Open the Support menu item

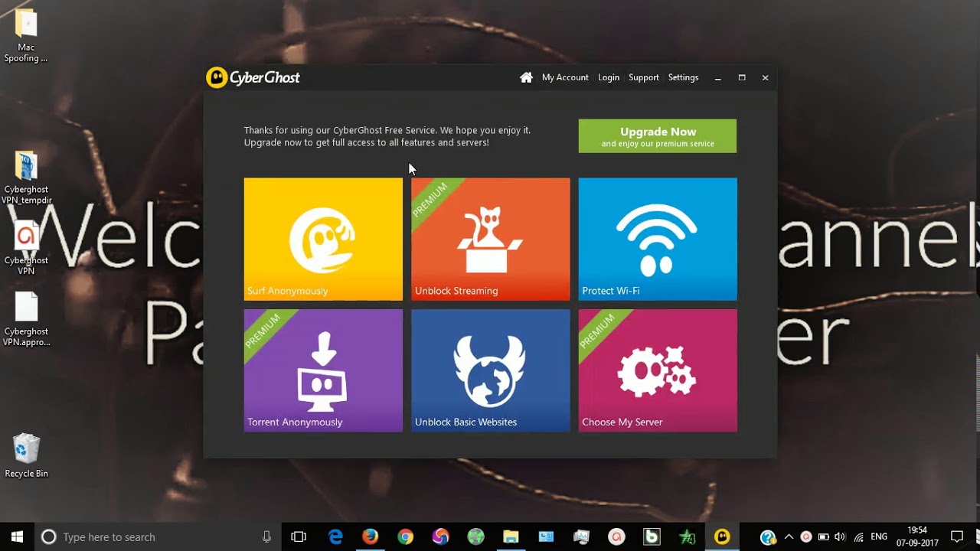point(644,77)
